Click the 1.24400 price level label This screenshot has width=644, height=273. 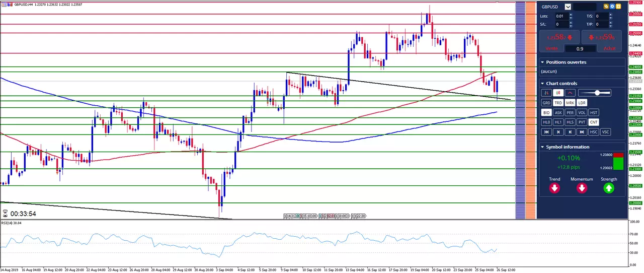pyautogui.click(x=635, y=53)
